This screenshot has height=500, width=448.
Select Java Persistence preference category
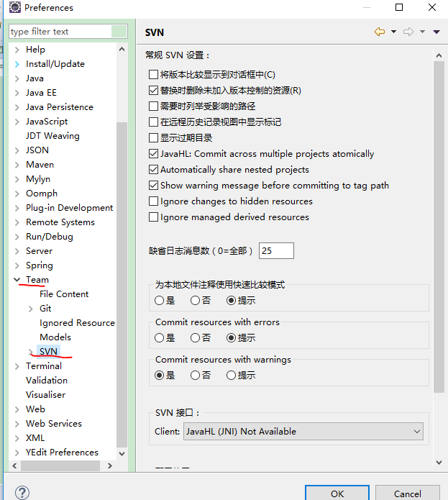[x=60, y=106]
